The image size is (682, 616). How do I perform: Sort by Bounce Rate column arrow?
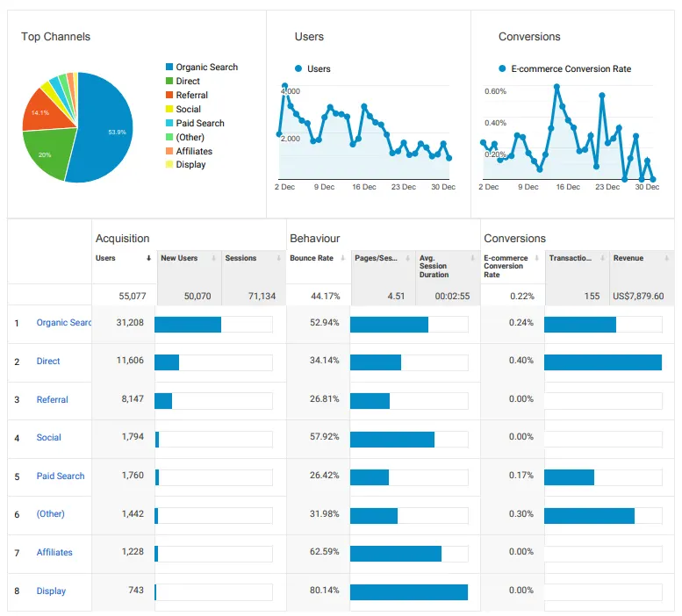coord(342,258)
